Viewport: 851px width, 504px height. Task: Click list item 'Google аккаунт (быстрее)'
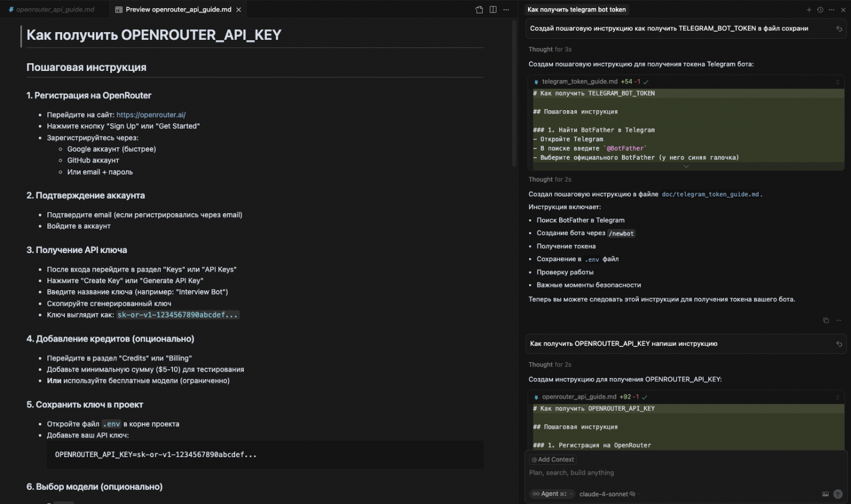(112, 149)
